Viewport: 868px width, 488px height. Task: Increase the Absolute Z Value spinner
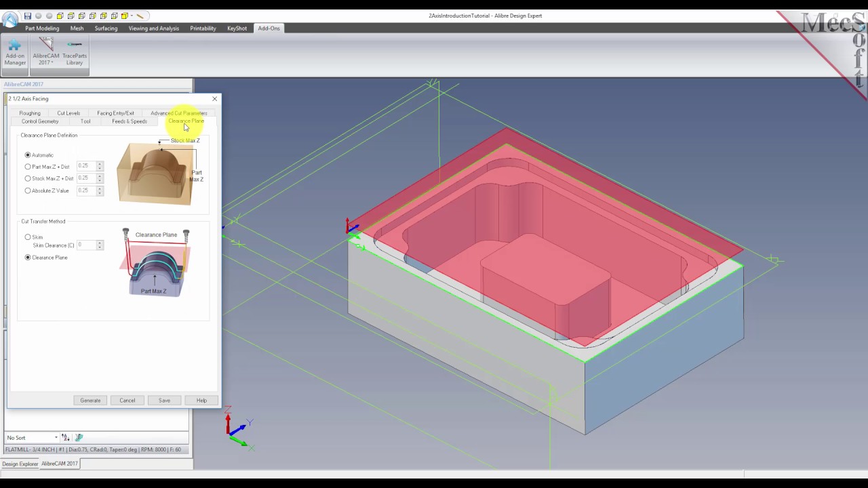tap(100, 188)
